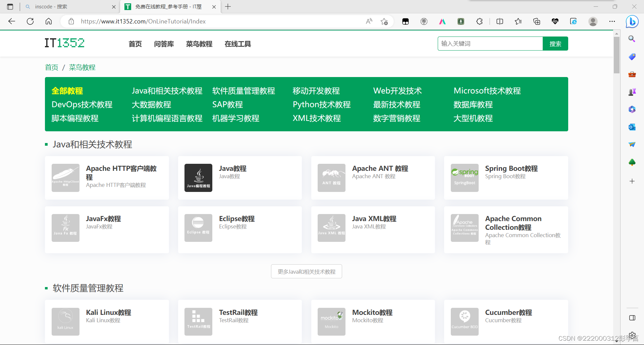Click the sidebar search magnifier icon
Viewport: 644px width, 345px height.
tap(632, 39)
